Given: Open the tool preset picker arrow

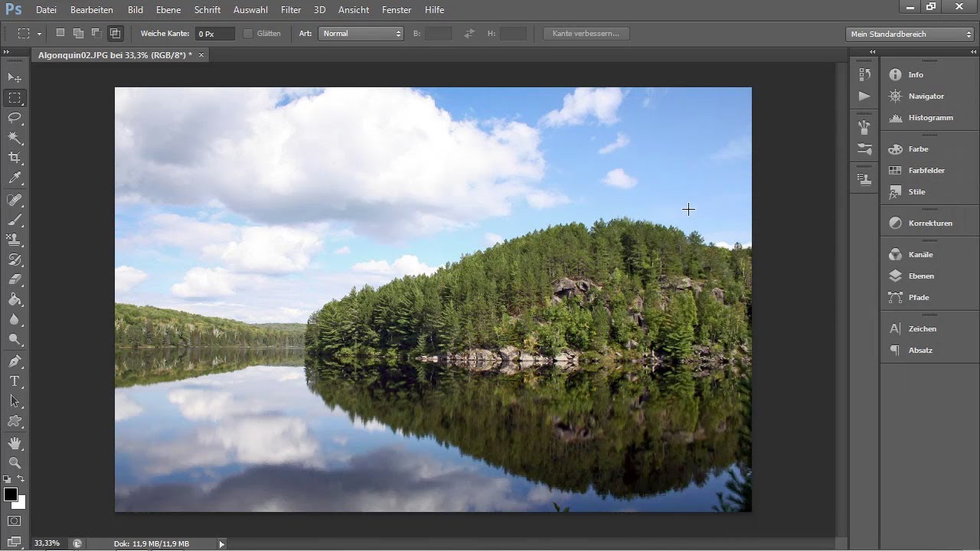Looking at the screenshot, I should click(x=39, y=34).
